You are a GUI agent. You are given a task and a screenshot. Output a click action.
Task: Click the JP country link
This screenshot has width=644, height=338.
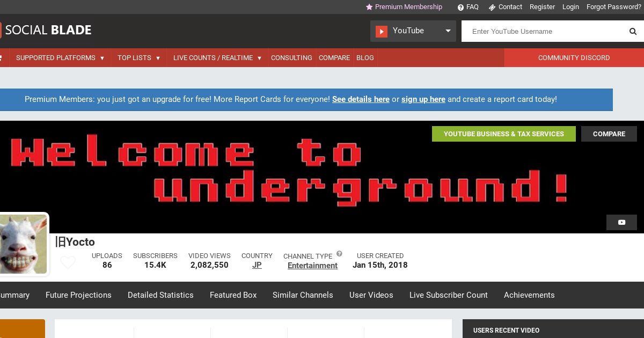(257, 265)
